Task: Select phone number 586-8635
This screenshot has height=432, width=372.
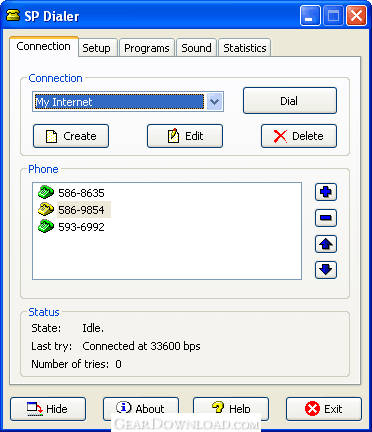Action: (81, 193)
